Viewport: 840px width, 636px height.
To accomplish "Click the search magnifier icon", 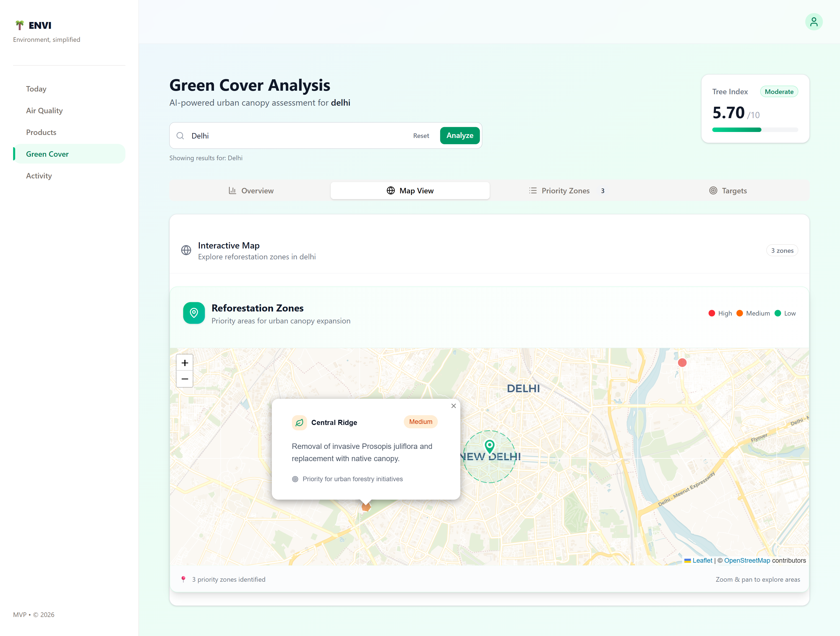I will pyautogui.click(x=180, y=136).
